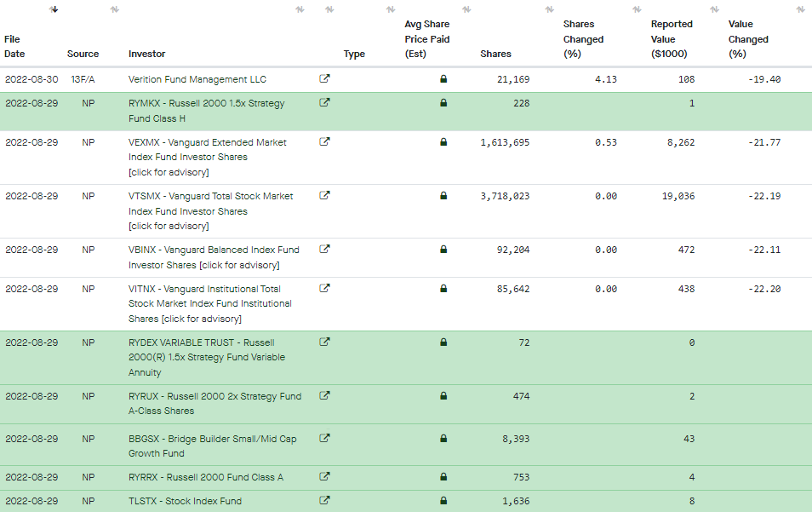
Task: Open RYMKX Russell 2000 1.5x Strategy link
Action: tap(207, 111)
